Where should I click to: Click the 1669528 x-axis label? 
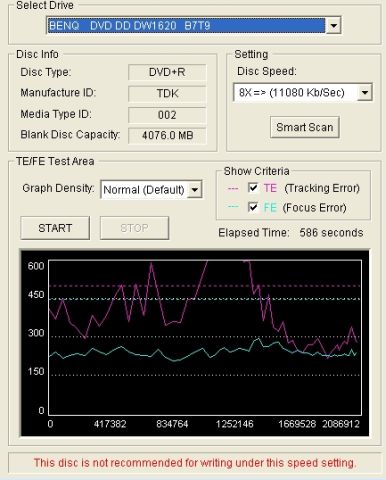[297, 424]
